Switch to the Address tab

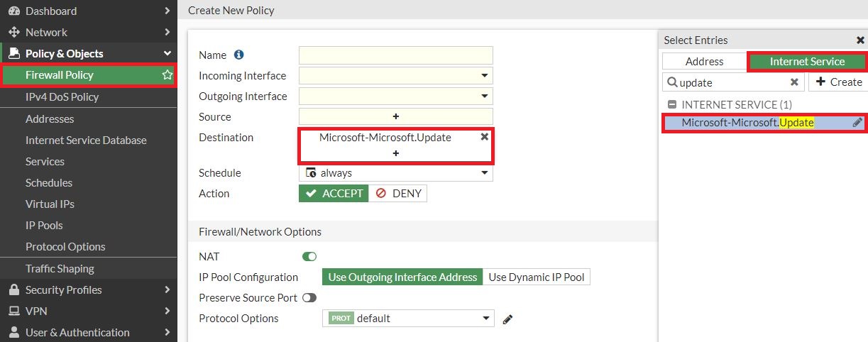[x=704, y=62]
